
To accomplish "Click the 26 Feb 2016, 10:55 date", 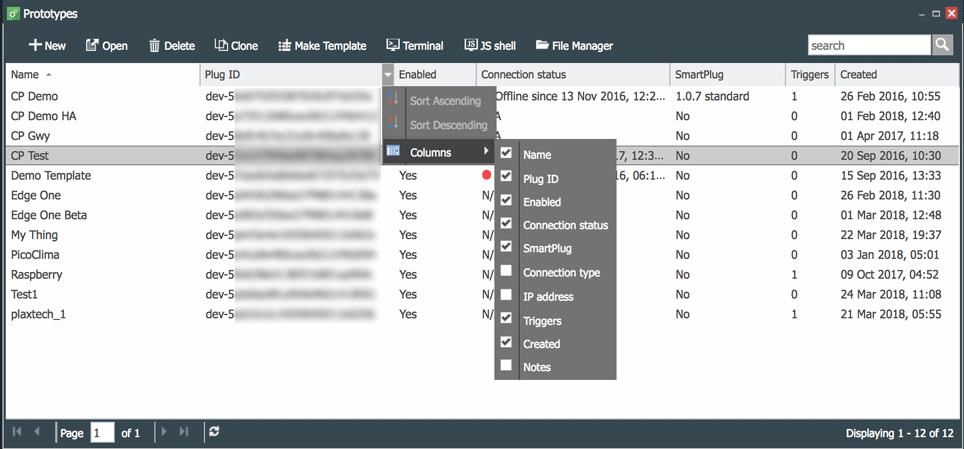I will tap(890, 96).
